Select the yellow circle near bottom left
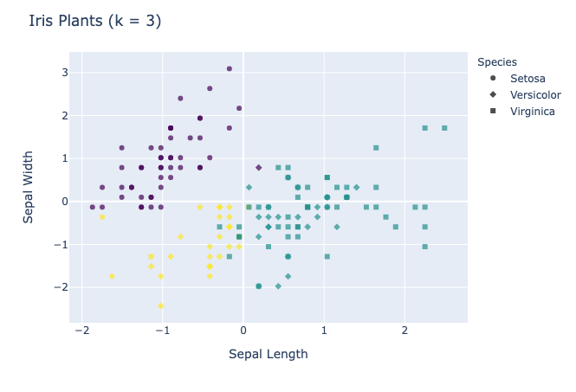Viewport: 576px width, 392px height. 112,276
